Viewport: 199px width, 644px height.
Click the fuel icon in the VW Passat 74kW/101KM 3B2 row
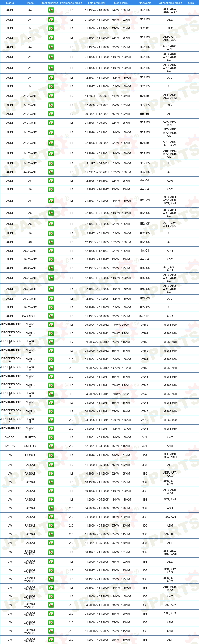click(51, 455)
